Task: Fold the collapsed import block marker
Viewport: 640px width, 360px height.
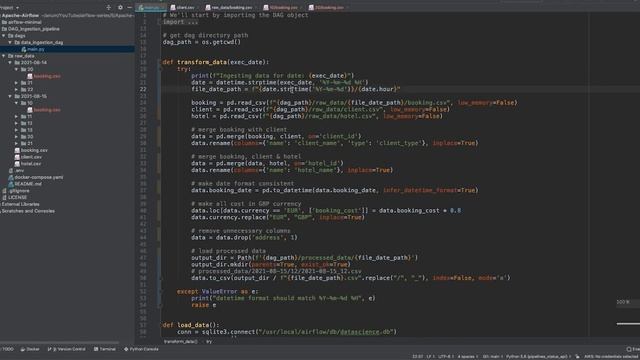Action: pos(160,22)
